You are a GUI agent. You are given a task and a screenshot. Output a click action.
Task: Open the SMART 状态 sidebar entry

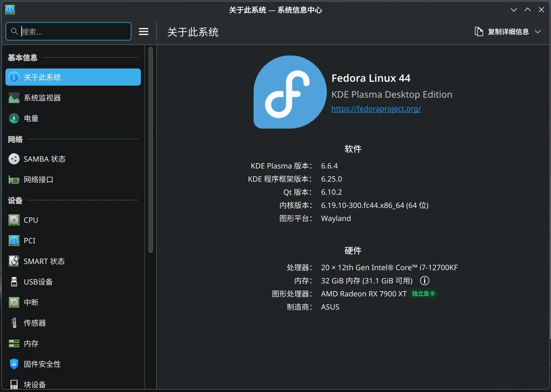[73, 261]
